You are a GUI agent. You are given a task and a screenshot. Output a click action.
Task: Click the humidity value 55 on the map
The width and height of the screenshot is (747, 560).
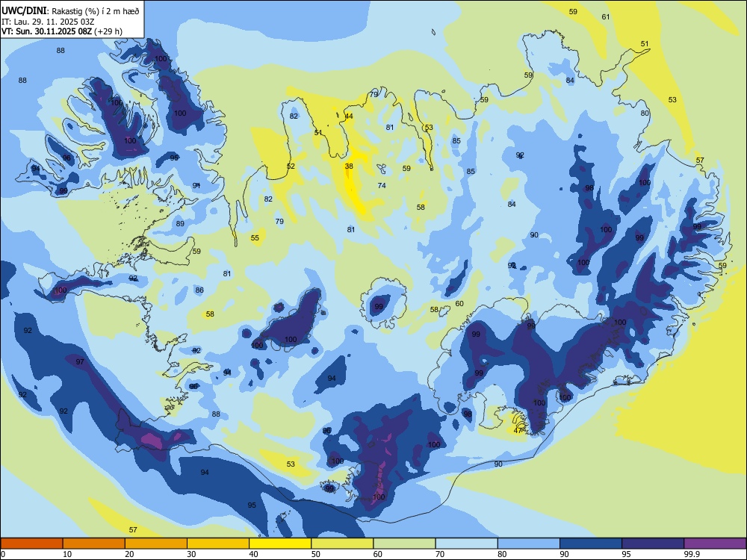[x=255, y=237]
